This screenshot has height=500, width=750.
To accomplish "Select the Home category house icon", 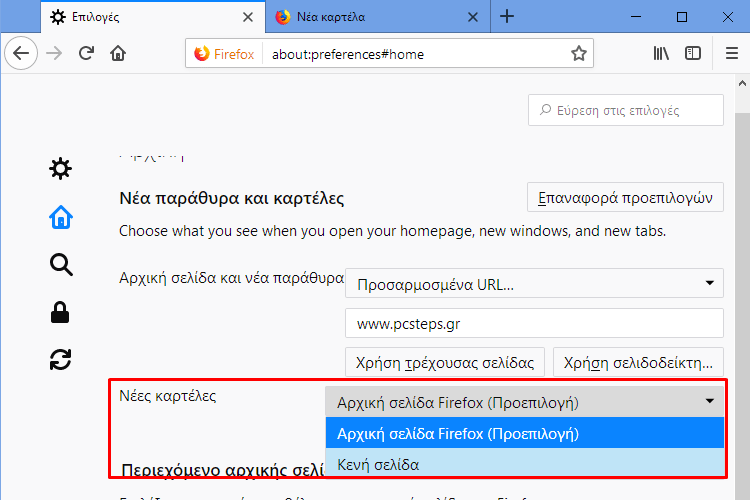I will 61,217.
